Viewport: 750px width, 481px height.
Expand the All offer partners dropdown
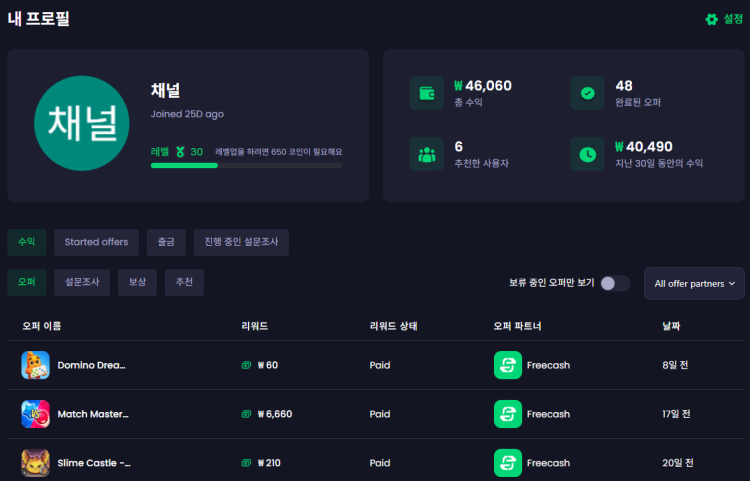point(694,284)
